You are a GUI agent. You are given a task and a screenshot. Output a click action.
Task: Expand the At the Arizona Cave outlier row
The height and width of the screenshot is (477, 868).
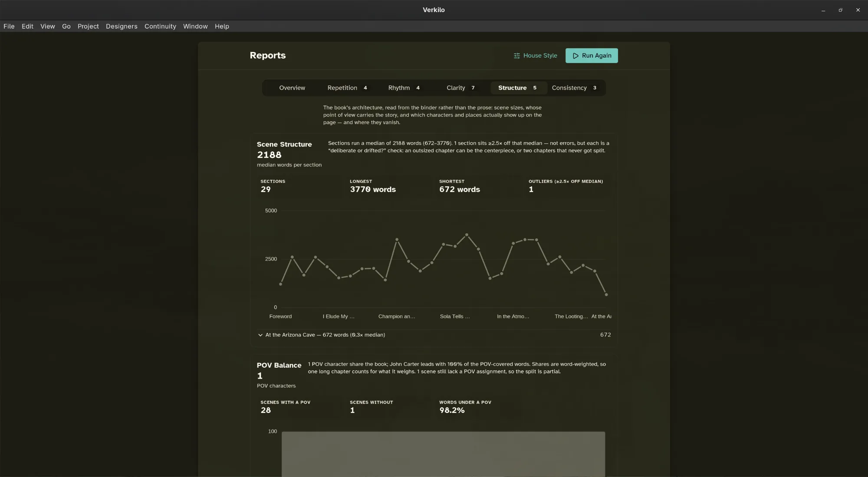(434, 335)
